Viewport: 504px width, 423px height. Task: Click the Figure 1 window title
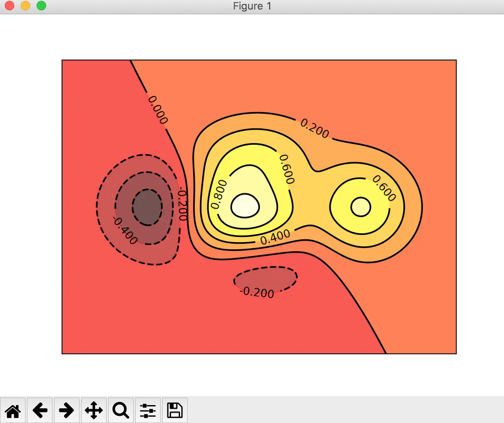point(252,6)
